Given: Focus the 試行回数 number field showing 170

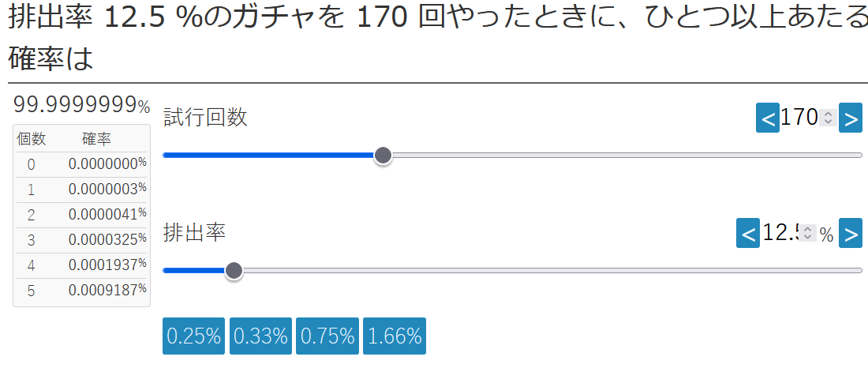Looking at the screenshot, I should click(799, 118).
